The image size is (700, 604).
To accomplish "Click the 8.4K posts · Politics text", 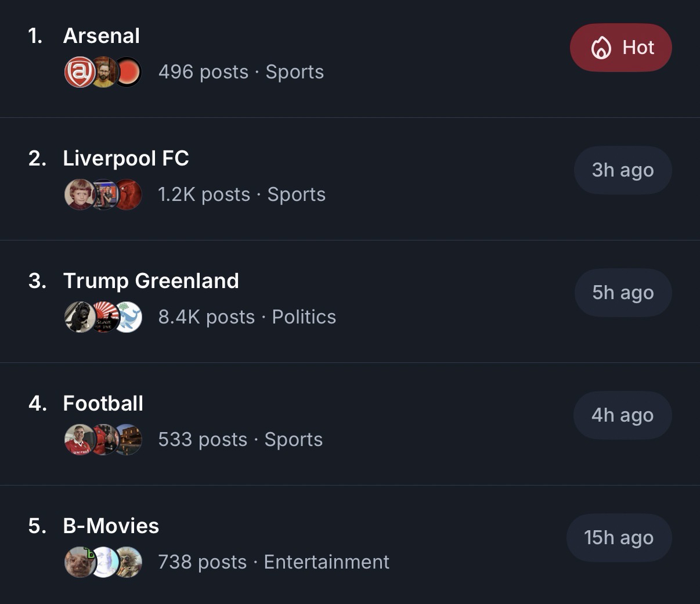I will tap(247, 317).
